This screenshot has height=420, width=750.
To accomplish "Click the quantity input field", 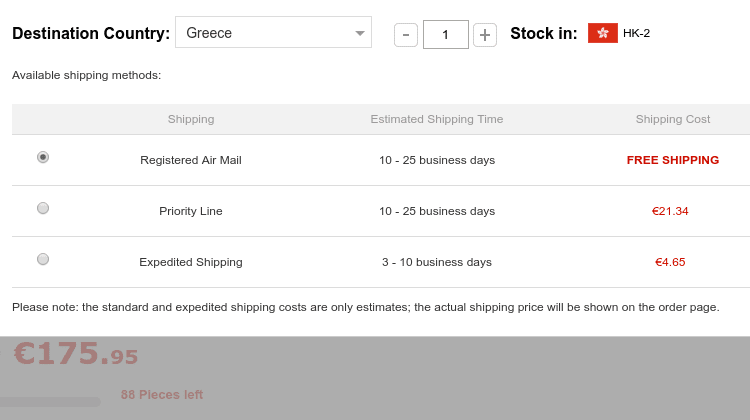I will point(445,34).
